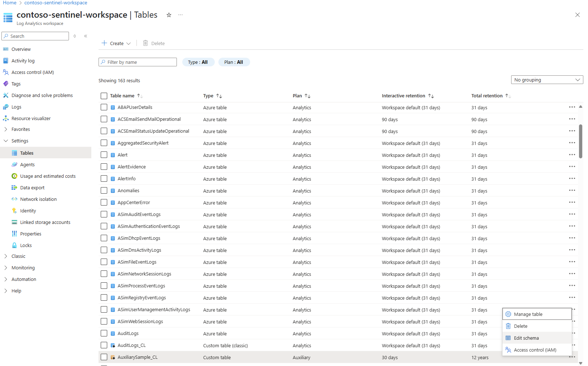Click the vertical scrollbar thumb of table list

(x=580, y=141)
